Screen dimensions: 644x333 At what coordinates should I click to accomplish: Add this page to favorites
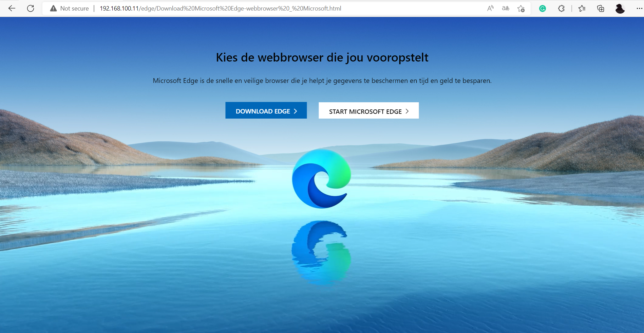coord(521,8)
